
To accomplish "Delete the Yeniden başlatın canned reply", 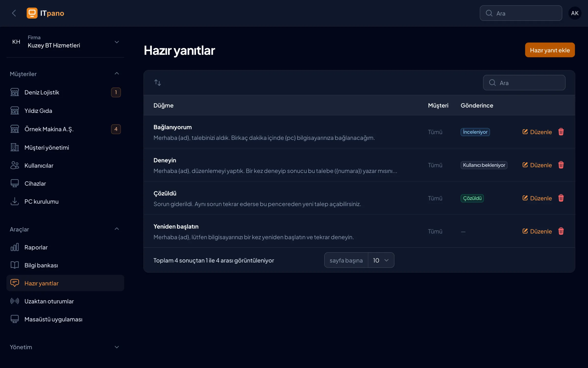I will 561,231.
